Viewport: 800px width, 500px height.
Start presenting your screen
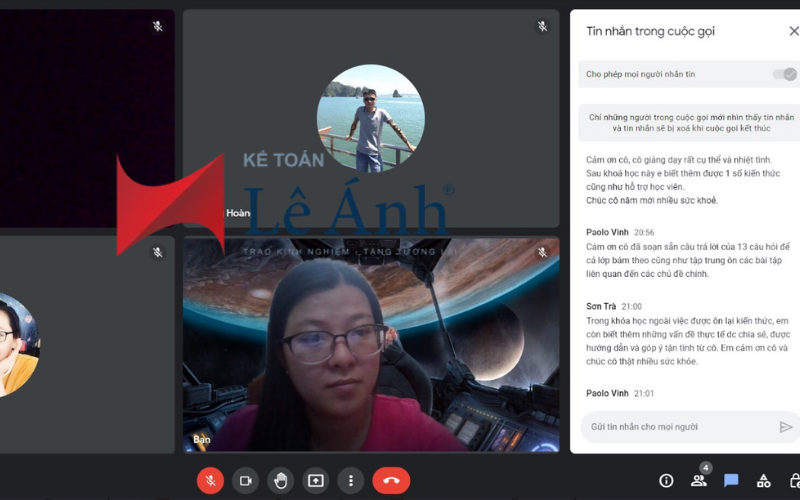316,481
